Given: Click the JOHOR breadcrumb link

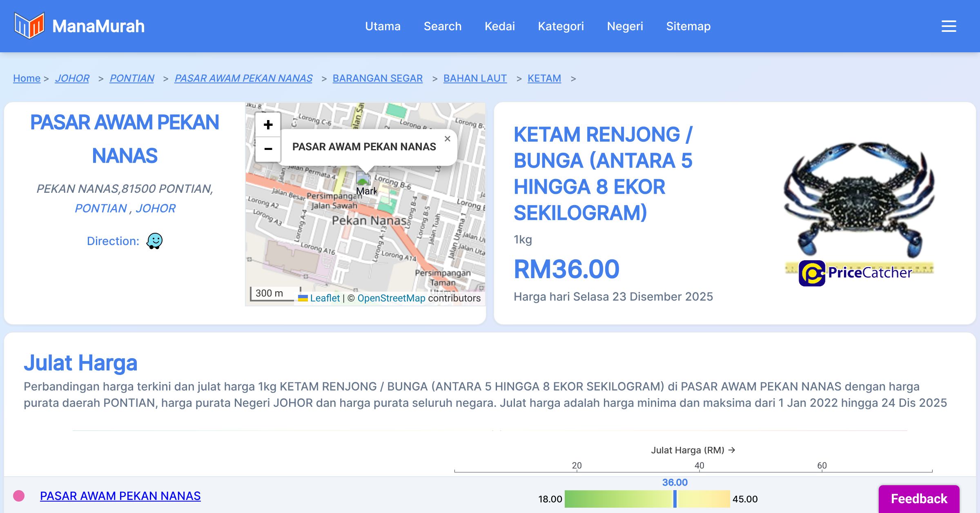Looking at the screenshot, I should [72, 78].
